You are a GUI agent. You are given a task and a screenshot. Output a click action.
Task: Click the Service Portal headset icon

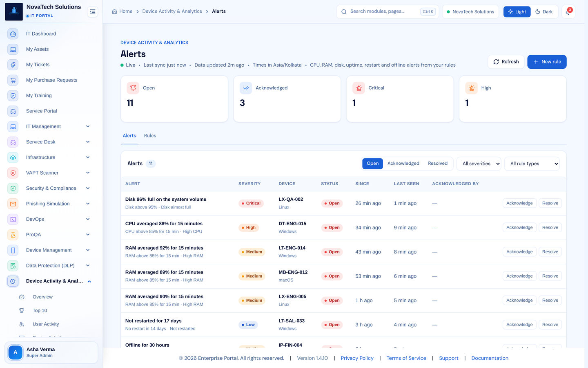tap(13, 111)
